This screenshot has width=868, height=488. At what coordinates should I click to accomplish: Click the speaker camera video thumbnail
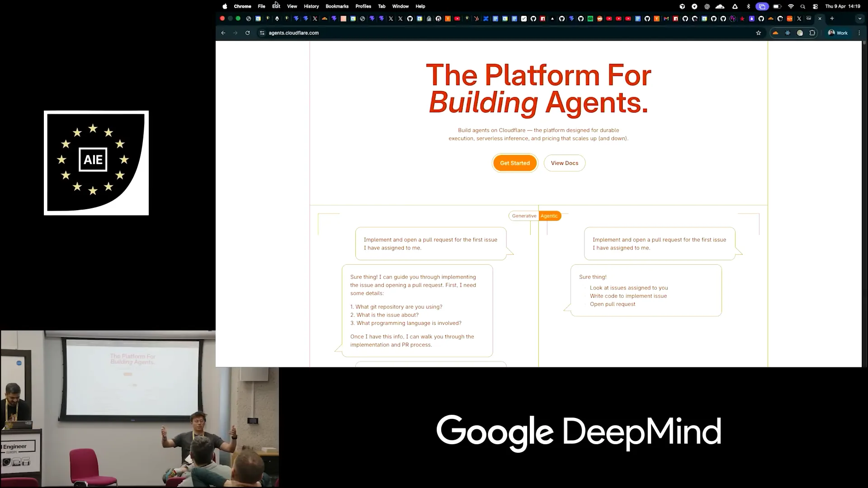[x=140, y=408]
